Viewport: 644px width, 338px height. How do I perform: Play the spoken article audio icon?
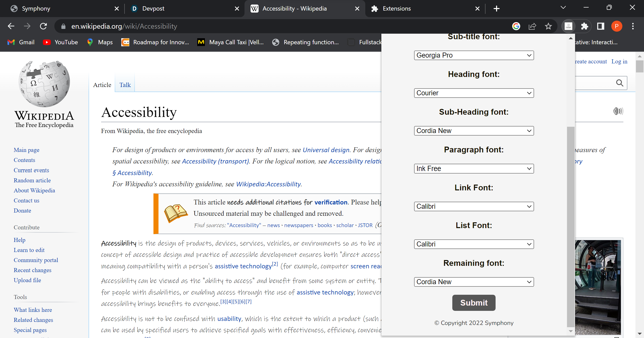click(618, 111)
